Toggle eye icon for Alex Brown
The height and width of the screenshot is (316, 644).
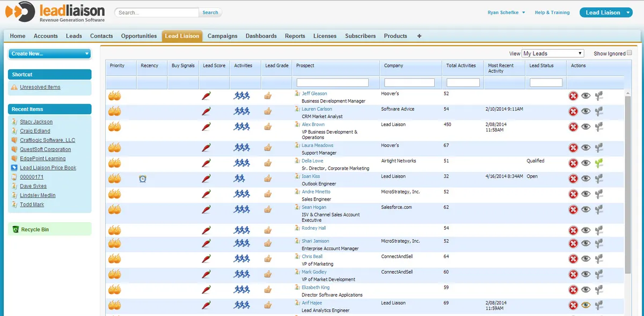[x=586, y=127]
